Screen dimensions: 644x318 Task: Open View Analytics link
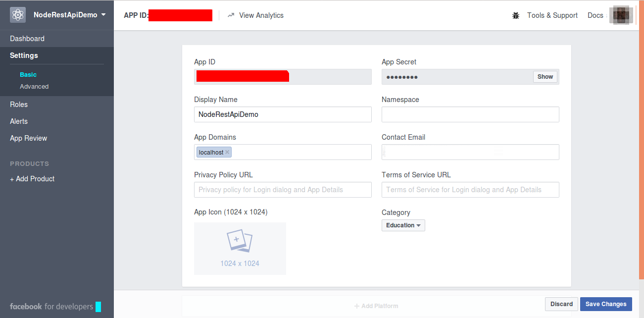(x=261, y=15)
